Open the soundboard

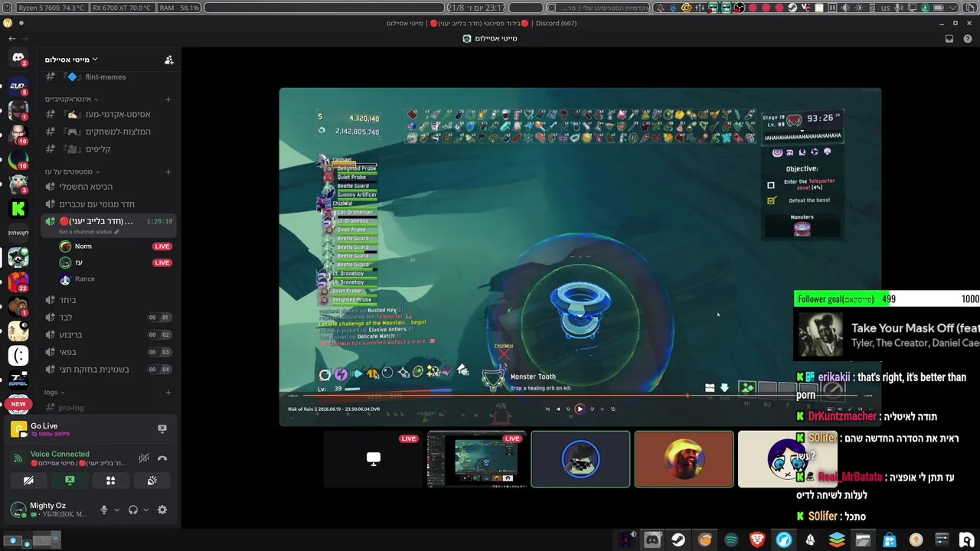[x=152, y=481]
